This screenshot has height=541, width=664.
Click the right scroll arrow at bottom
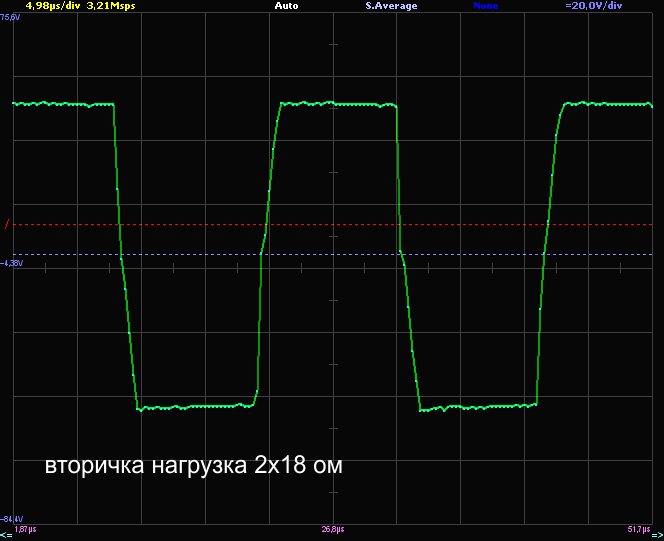click(658, 535)
